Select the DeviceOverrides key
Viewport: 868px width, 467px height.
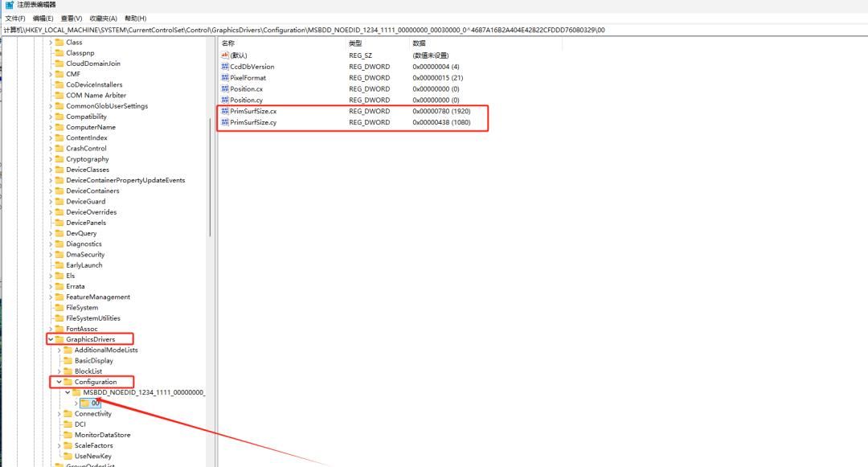(x=92, y=212)
